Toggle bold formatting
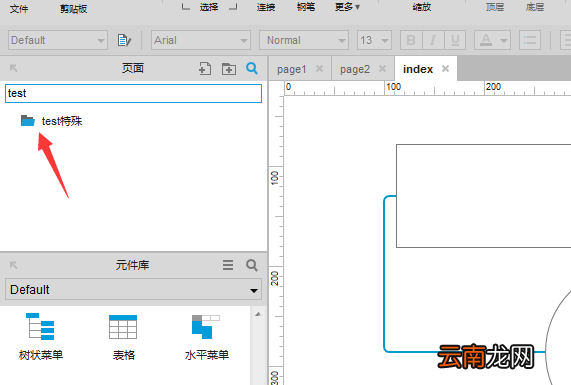Image resolution: width=571 pixels, height=385 pixels. pos(411,40)
